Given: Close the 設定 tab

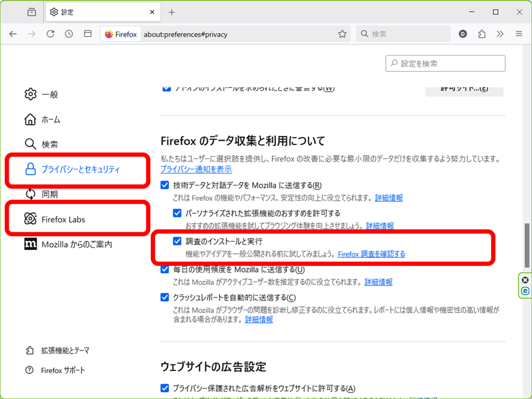Looking at the screenshot, I should pyautogui.click(x=152, y=12).
